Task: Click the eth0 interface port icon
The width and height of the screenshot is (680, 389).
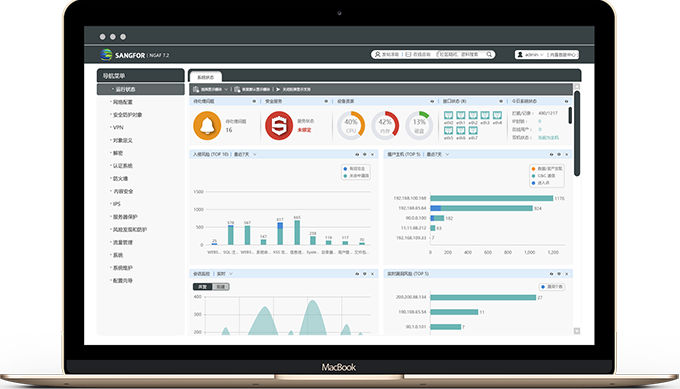Action: tap(448, 115)
